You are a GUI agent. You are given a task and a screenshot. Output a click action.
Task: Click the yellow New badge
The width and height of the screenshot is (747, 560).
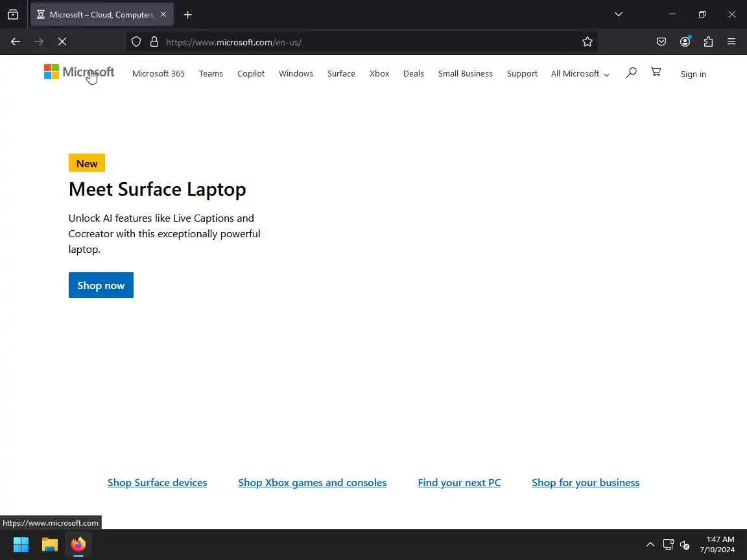pyautogui.click(x=87, y=163)
